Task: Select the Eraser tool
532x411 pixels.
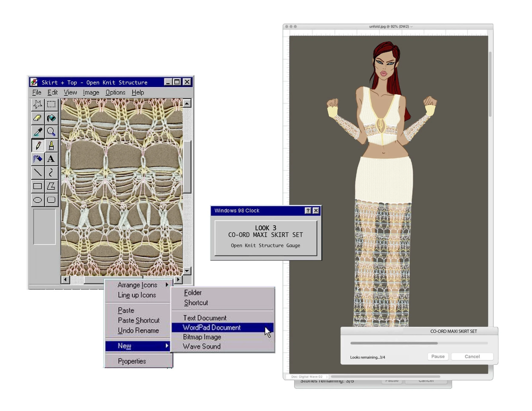Action: point(37,118)
